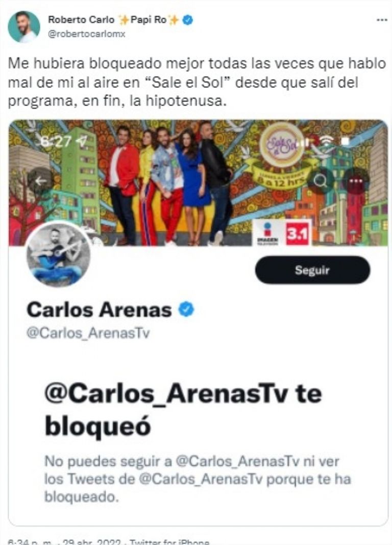Open the @robertocarlomx handle link
The image size is (392, 545).
[x=87, y=34]
